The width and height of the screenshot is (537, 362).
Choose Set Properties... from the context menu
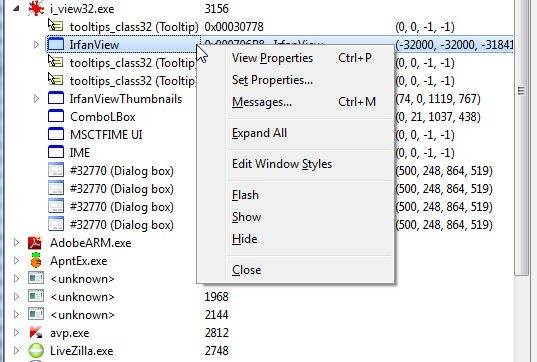pyautogui.click(x=296, y=80)
